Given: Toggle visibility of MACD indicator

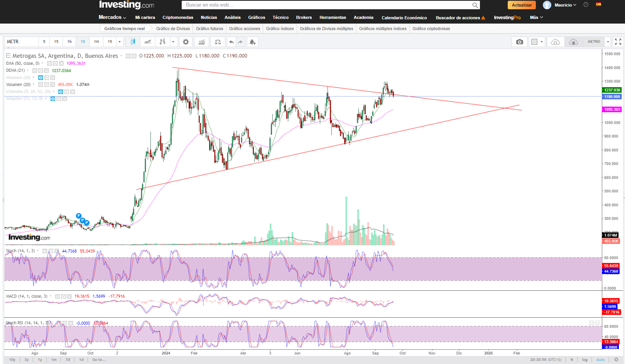Looking at the screenshot, I should [57, 297].
